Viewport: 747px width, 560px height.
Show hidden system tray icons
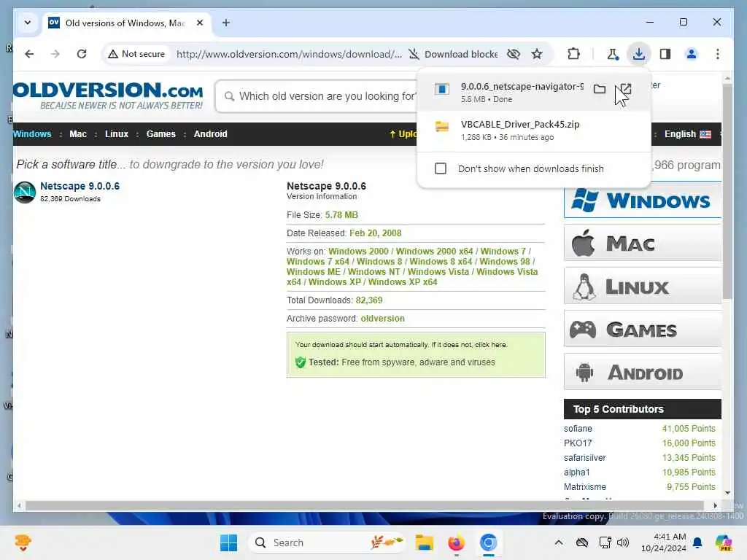(x=559, y=542)
